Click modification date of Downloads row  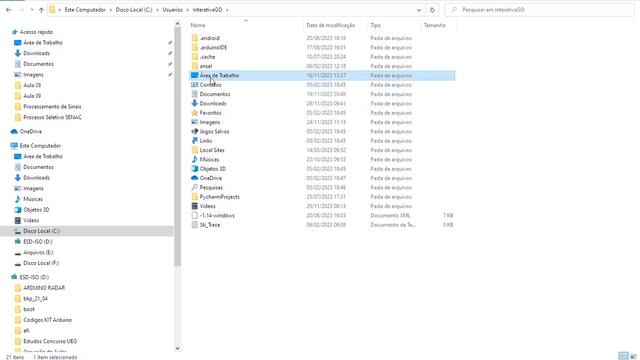coord(326,104)
